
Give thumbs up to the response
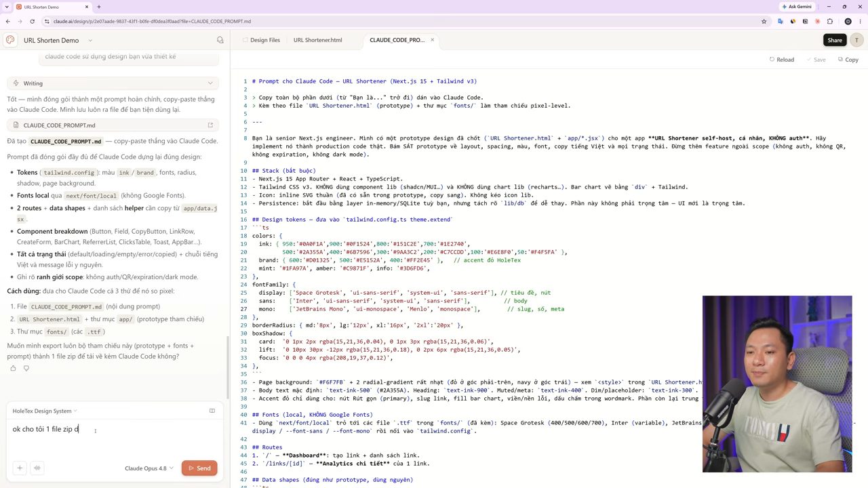(13, 368)
